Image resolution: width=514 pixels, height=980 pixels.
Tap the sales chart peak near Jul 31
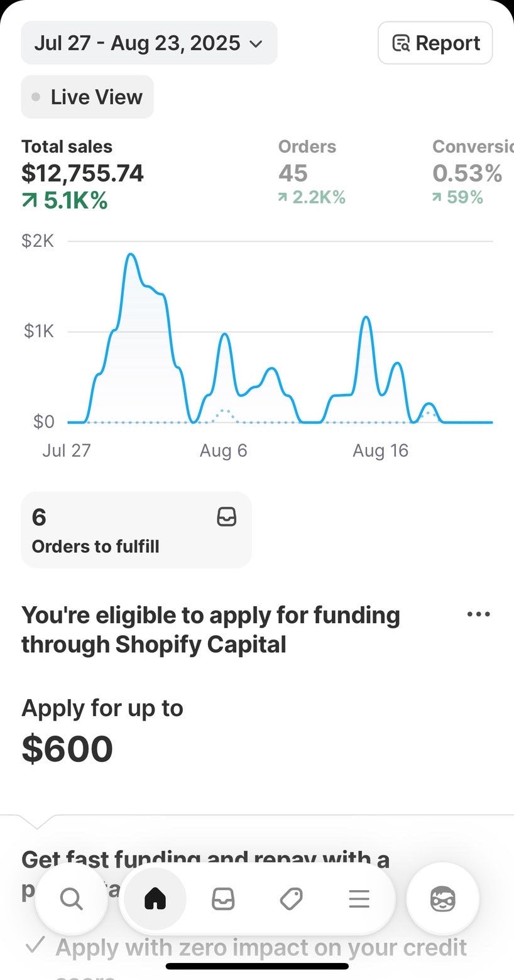point(131,255)
